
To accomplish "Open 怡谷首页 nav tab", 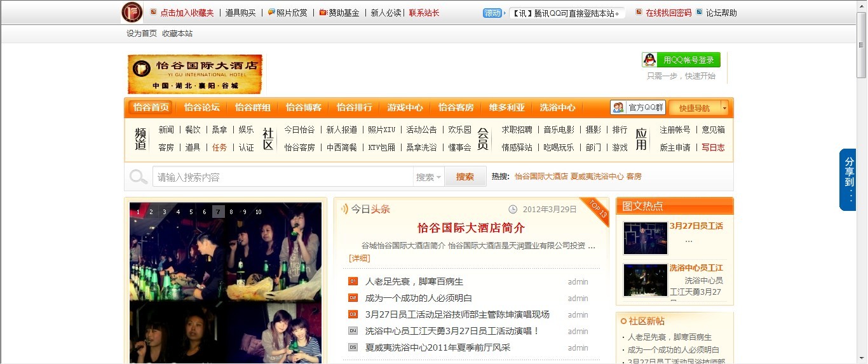I will (x=151, y=107).
